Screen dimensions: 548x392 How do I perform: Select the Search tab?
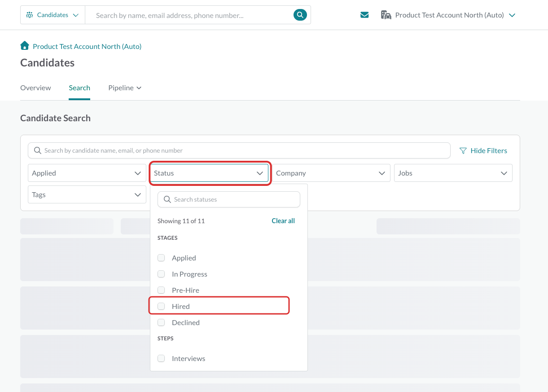coord(79,88)
